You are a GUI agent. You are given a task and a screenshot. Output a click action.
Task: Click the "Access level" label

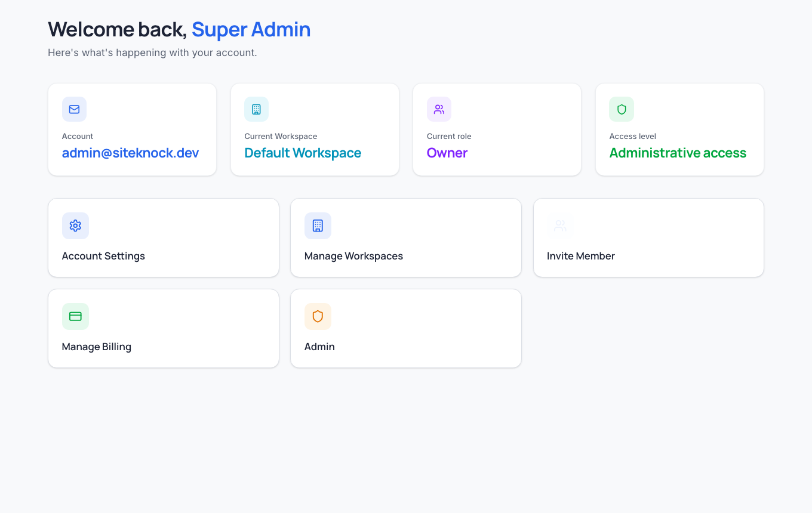pos(632,136)
